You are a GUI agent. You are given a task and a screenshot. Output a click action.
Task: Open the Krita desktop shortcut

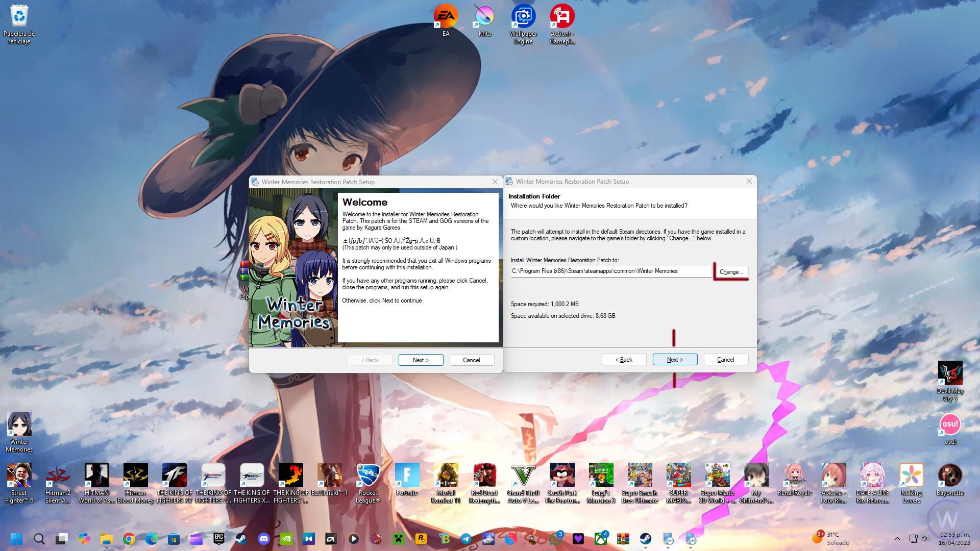(x=484, y=20)
